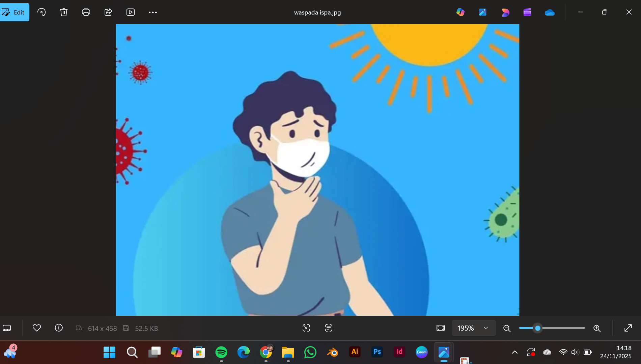Screen dimensions: 641x364
Task: Switch to Google Chrome on the taskbar
Action: (266, 352)
